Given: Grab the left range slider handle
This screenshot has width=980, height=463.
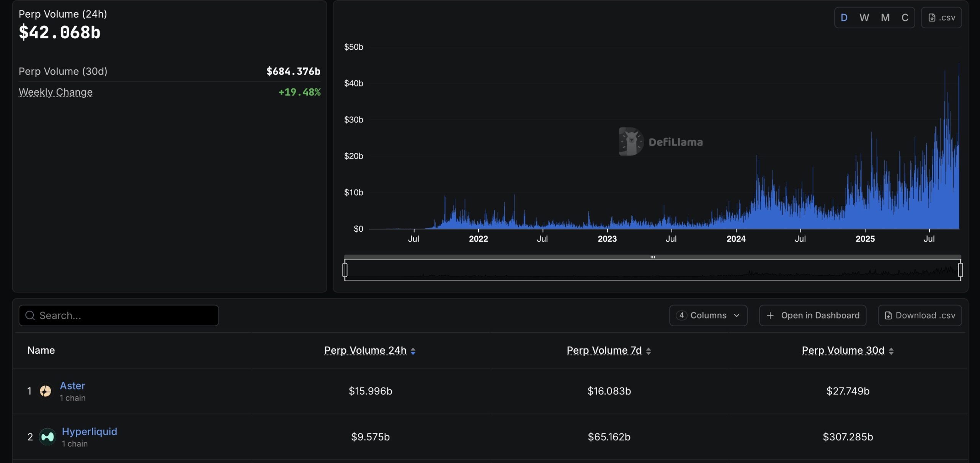Looking at the screenshot, I should click(x=345, y=270).
